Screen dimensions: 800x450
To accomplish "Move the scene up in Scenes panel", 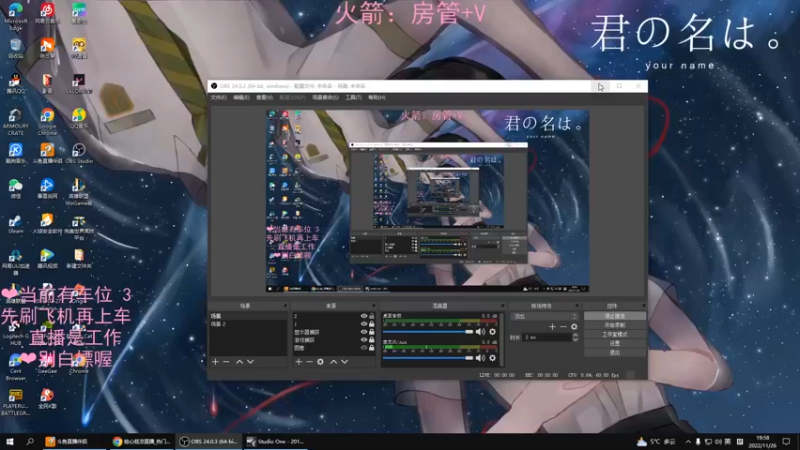I will click(239, 362).
